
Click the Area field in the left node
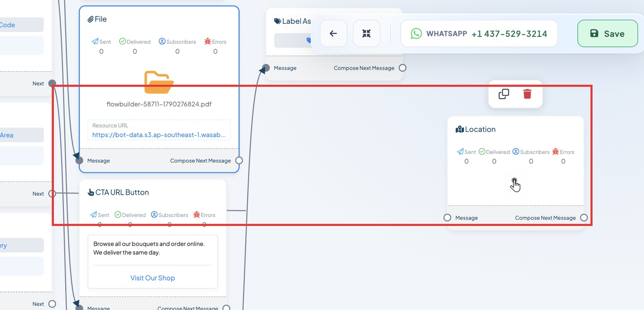tap(22, 135)
